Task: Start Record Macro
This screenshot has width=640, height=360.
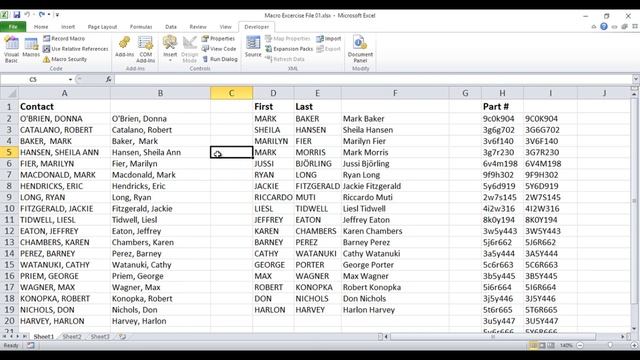Action: click(64, 38)
